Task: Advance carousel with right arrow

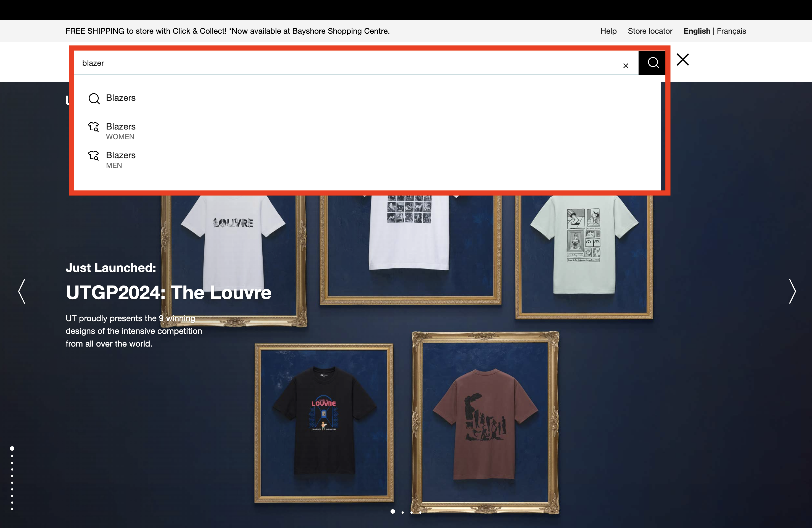Action: (x=792, y=291)
